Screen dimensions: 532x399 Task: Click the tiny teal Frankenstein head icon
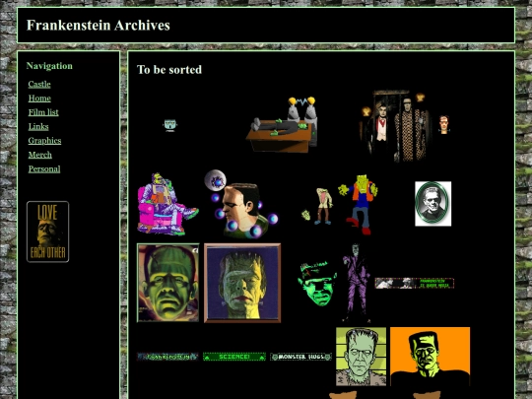(x=170, y=125)
